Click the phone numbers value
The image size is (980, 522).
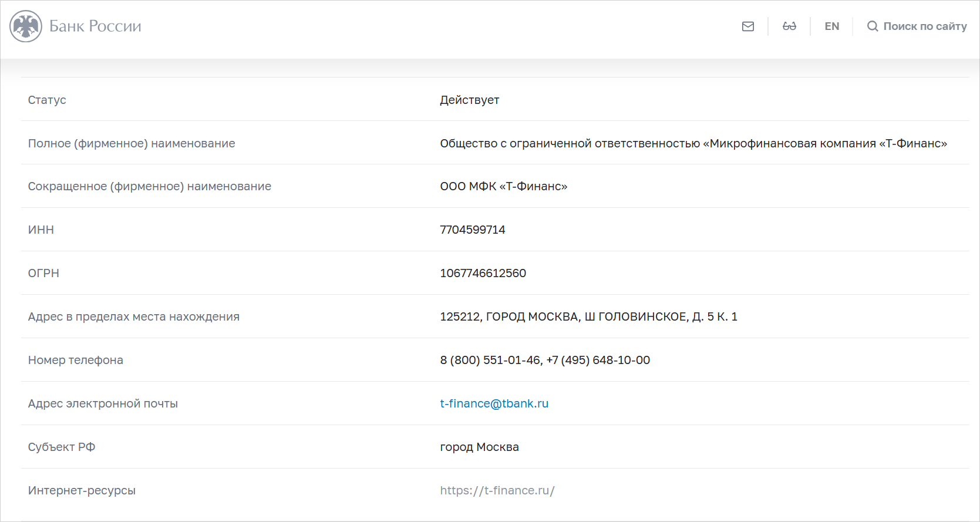coord(544,360)
